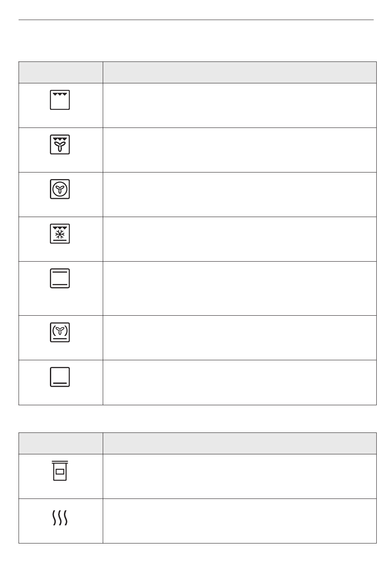The width and height of the screenshot is (392, 567).
Task: Select the blank cell next to fan grill icon
Action: click(x=240, y=150)
